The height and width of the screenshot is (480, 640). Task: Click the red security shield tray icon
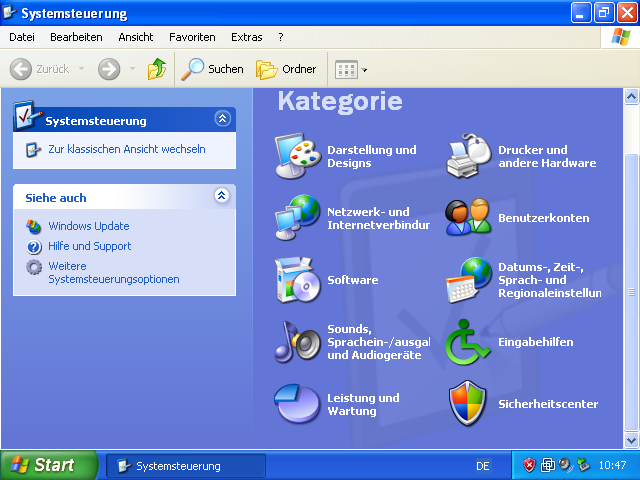(529, 465)
